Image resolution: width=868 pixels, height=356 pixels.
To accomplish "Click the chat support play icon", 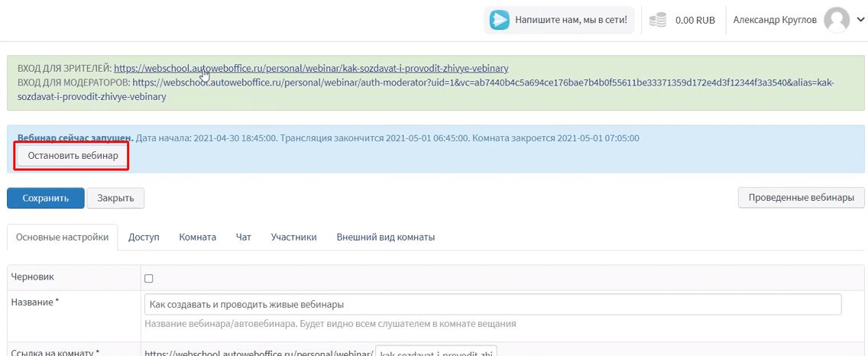I will (500, 21).
